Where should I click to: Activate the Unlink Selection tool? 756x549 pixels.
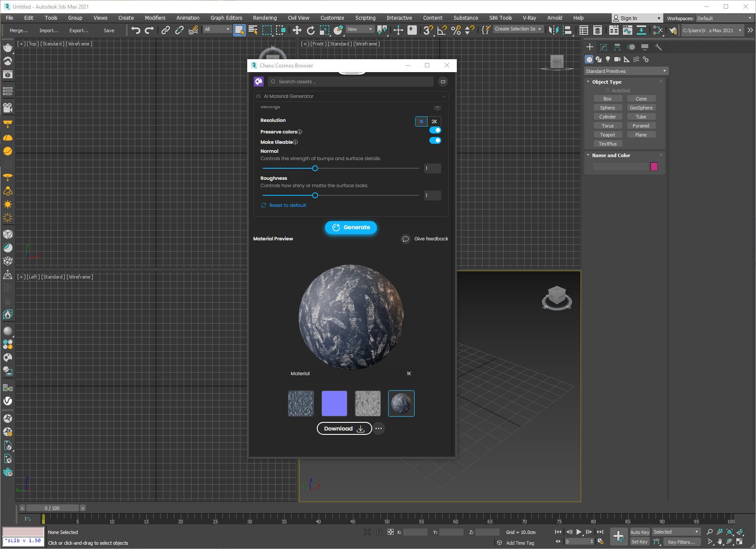tap(179, 30)
